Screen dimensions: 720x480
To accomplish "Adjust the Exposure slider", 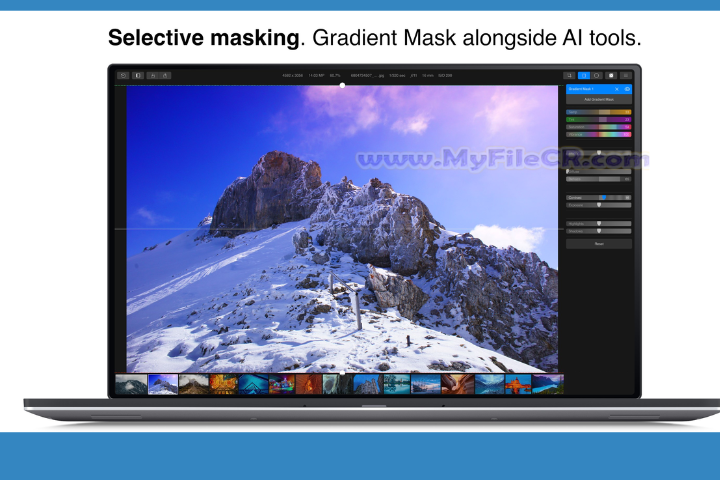I will pos(599,205).
